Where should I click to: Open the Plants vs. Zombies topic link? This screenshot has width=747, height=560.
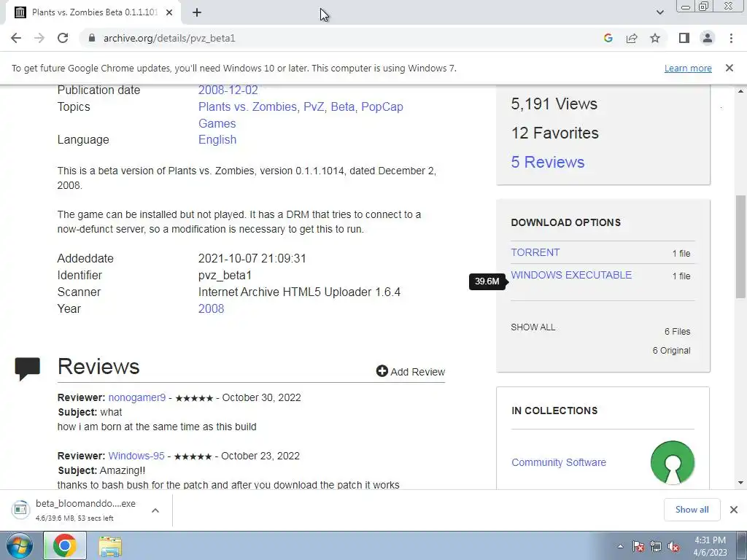[x=248, y=106]
